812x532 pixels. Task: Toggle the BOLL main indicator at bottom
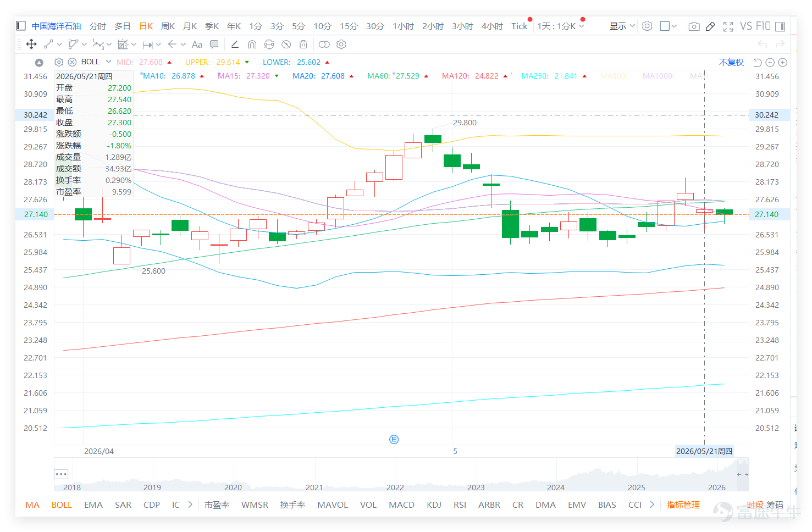tap(62, 505)
